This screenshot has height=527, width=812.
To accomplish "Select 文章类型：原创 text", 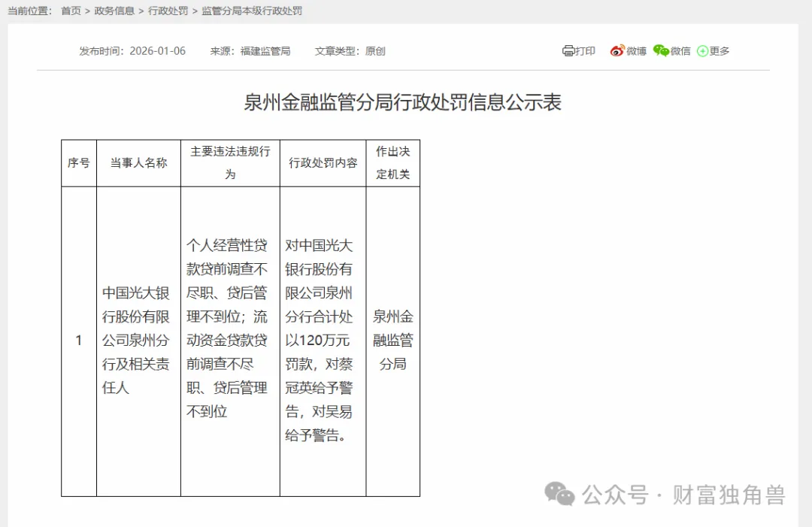I will click(350, 50).
